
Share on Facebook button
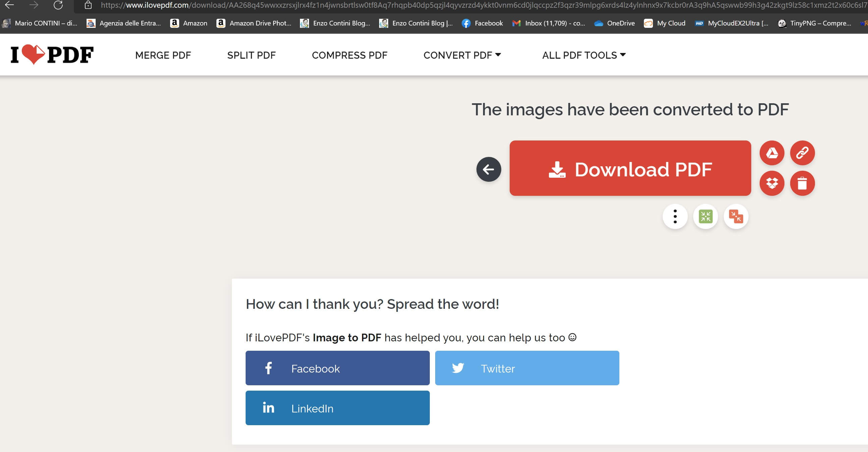coord(337,368)
